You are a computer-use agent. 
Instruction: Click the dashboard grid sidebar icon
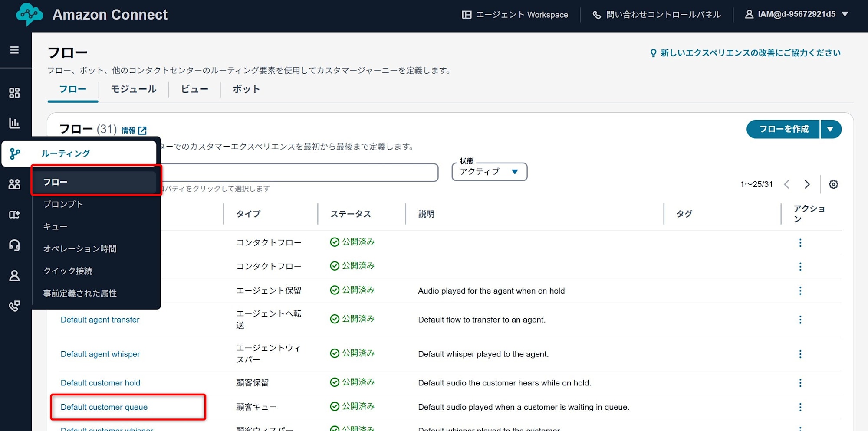pos(14,93)
